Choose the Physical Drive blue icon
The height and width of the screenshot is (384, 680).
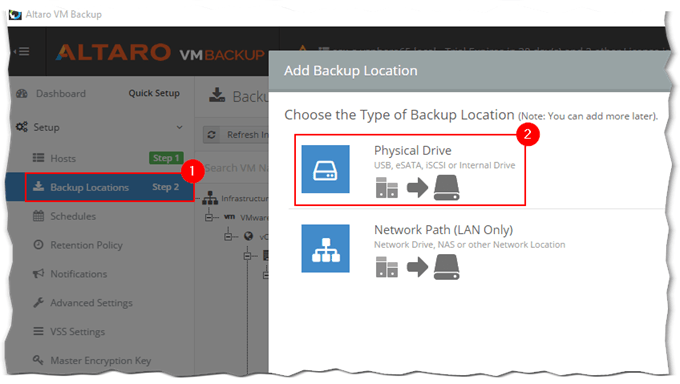[x=325, y=169]
